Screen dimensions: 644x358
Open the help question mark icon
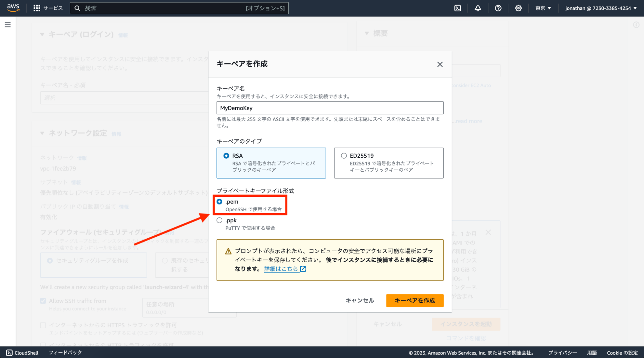point(498,8)
